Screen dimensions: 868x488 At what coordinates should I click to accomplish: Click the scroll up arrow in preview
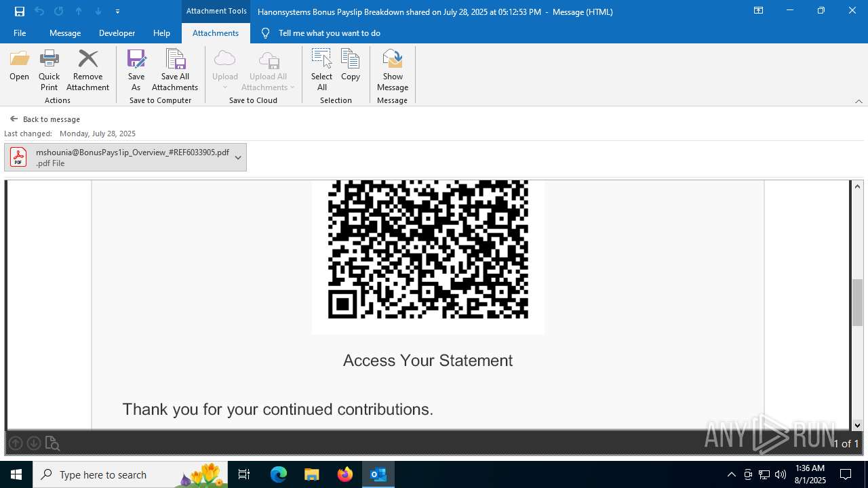coord(858,186)
